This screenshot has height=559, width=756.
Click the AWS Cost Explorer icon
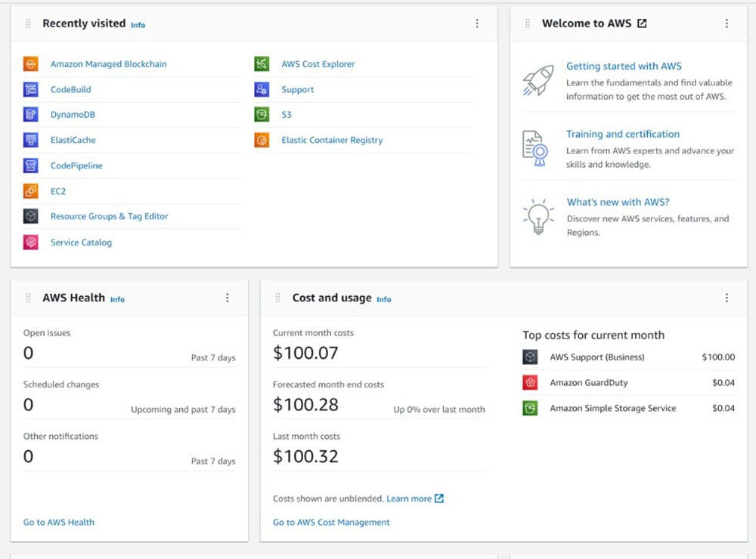(x=262, y=63)
